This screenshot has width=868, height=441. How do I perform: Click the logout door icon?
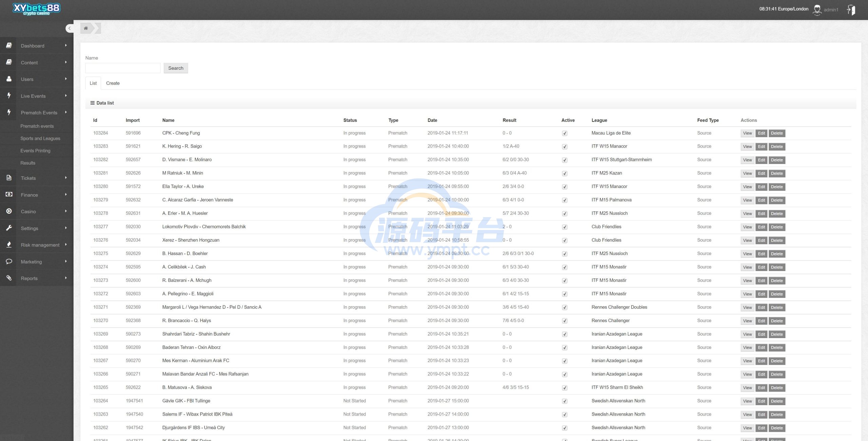point(851,10)
